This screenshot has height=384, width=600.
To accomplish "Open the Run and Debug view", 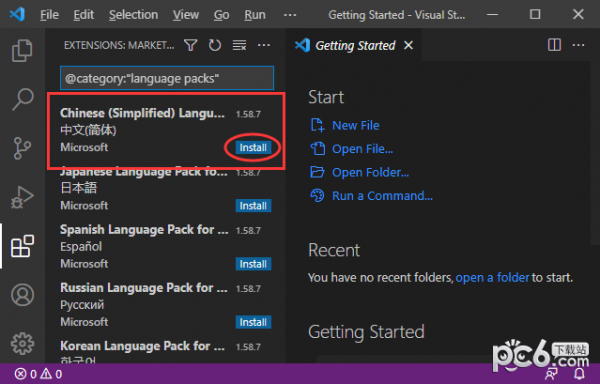I will pyautogui.click(x=22, y=197).
